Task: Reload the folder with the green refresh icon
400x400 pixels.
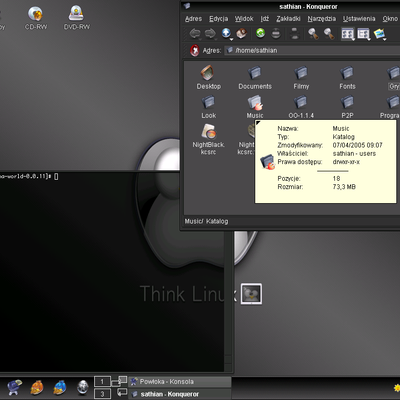Action: click(x=260, y=33)
